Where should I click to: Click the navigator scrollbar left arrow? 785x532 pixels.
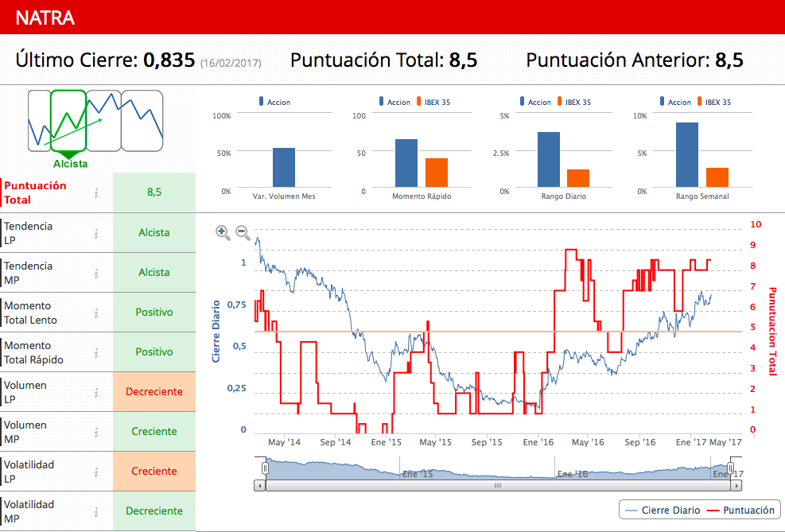[259, 485]
